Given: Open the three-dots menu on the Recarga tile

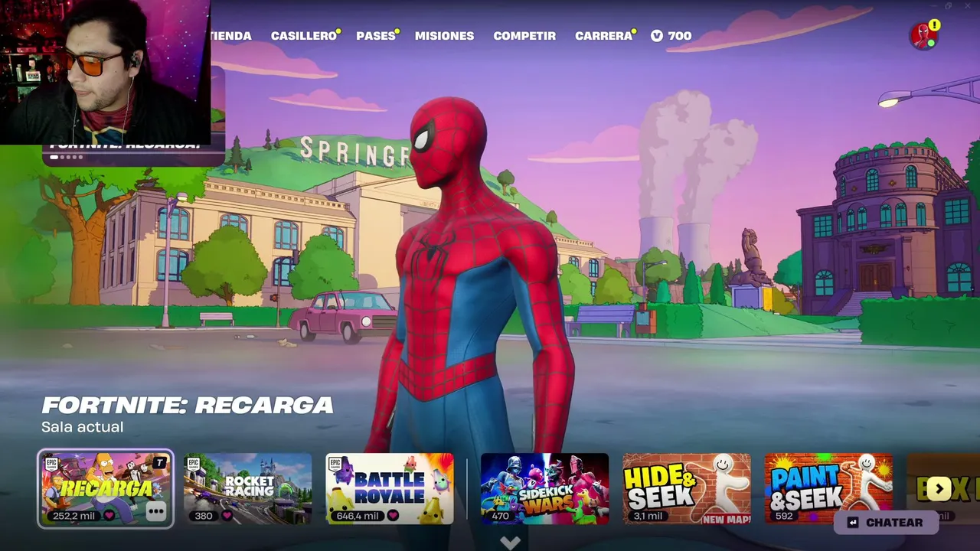Looking at the screenshot, I should click(x=156, y=510).
